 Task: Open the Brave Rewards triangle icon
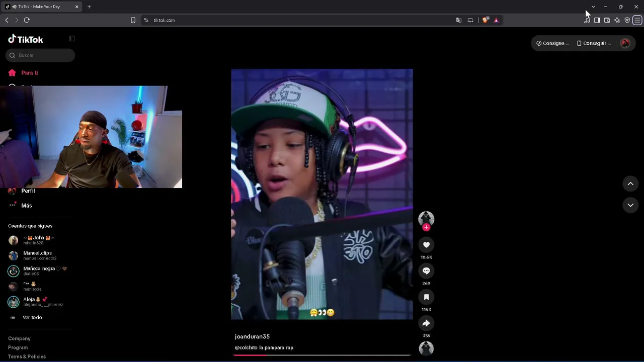coord(496,20)
